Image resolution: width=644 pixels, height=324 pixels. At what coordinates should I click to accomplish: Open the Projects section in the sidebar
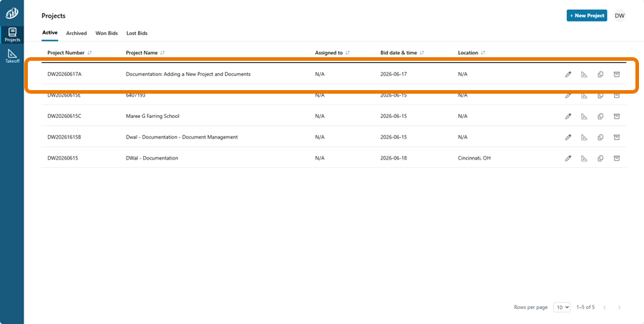click(12, 35)
